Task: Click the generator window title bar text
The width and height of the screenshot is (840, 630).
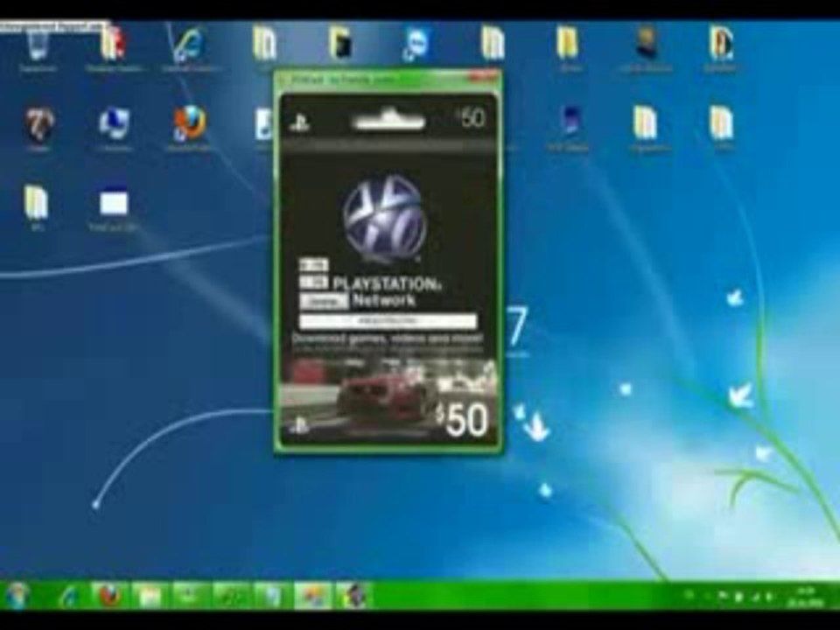Action: 344,80
